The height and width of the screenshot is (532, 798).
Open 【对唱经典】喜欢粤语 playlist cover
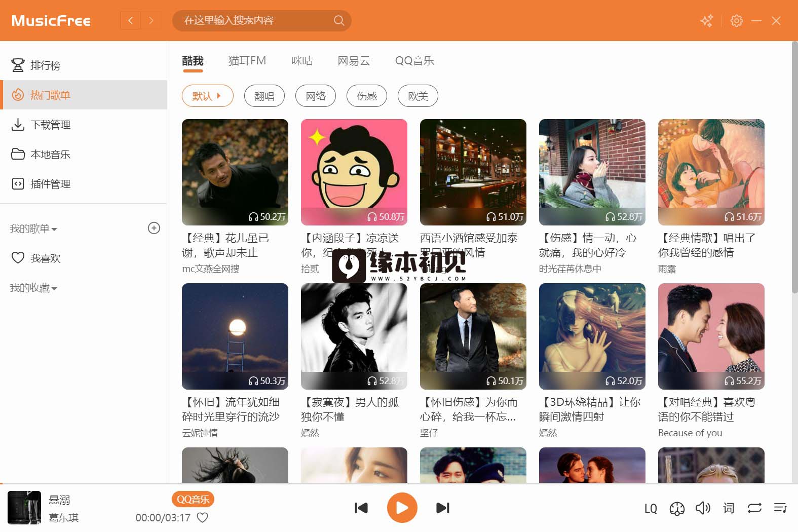(x=711, y=336)
